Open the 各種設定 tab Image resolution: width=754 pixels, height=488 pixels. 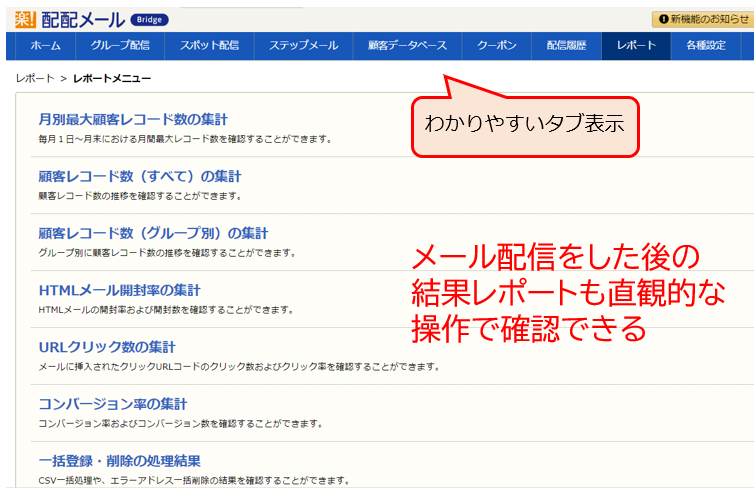click(x=706, y=46)
